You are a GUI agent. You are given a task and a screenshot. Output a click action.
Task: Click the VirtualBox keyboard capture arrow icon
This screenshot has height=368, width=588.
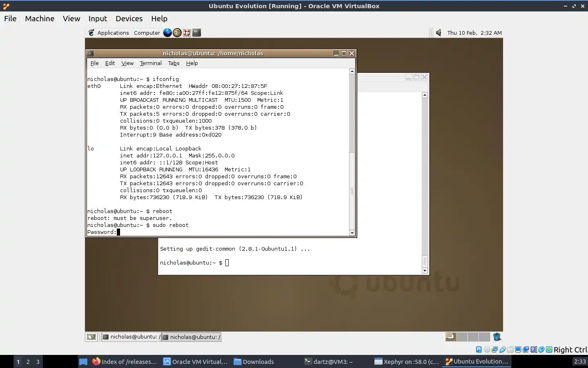[549, 350]
